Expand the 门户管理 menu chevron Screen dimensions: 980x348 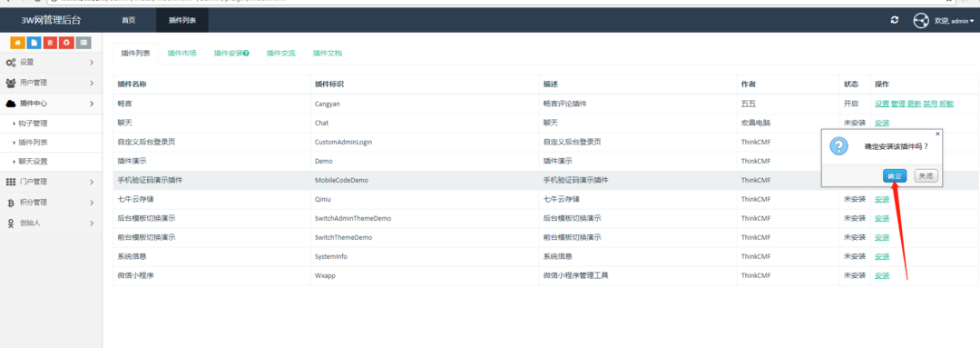(92, 182)
